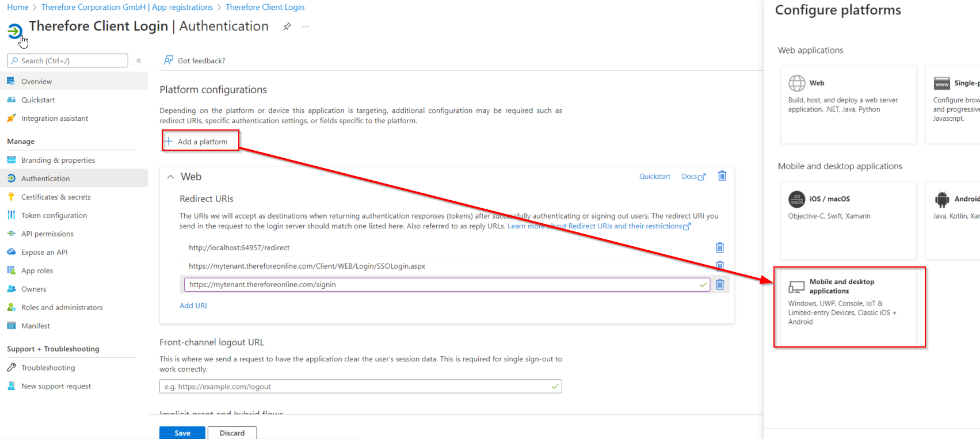The width and height of the screenshot is (980, 439).
Task: Click the Web globe icon in Configure platforms
Action: point(797,83)
